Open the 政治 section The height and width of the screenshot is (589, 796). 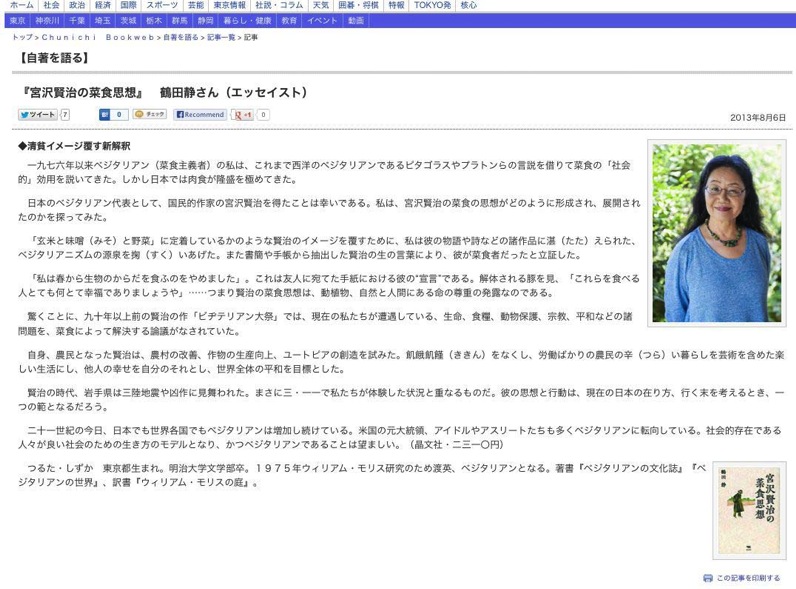(x=77, y=5)
